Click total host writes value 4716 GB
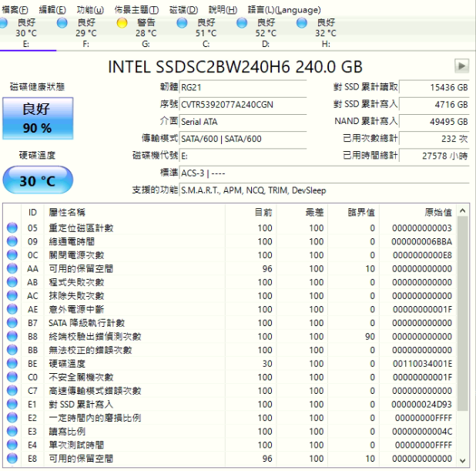Image resolution: width=476 pixels, height=471 pixels. coord(434,105)
